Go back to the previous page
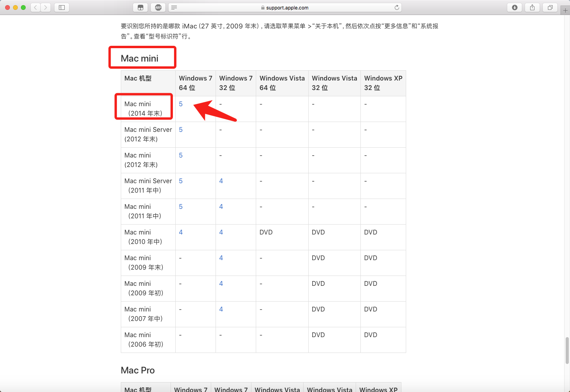Image resolution: width=570 pixels, height=392 pixels. (x=36, y=8)
